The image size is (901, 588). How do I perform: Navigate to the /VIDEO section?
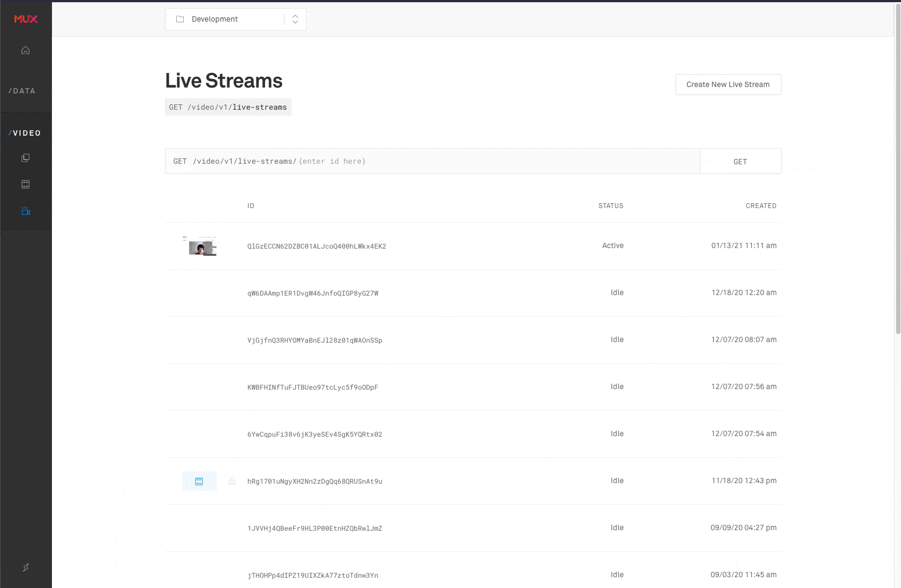click(25, 132)
